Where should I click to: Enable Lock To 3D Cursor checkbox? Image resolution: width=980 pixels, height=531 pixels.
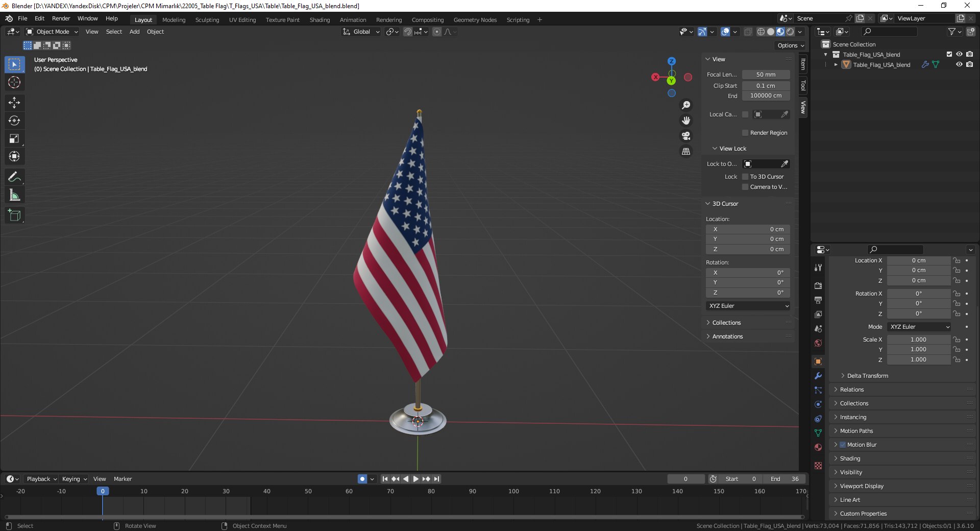coord(745,177)
